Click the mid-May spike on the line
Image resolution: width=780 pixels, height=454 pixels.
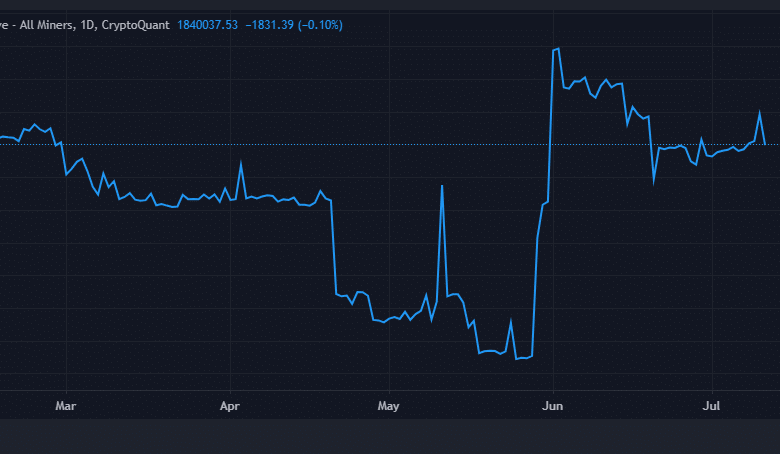click(441, 186)
